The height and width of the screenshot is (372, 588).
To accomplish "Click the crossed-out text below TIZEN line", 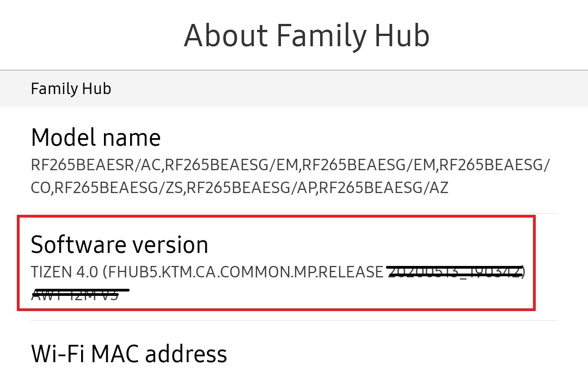I will (75, 295).
